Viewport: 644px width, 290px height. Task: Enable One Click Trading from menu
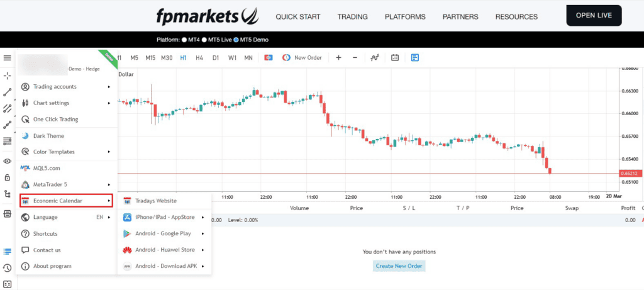(66, 120)
